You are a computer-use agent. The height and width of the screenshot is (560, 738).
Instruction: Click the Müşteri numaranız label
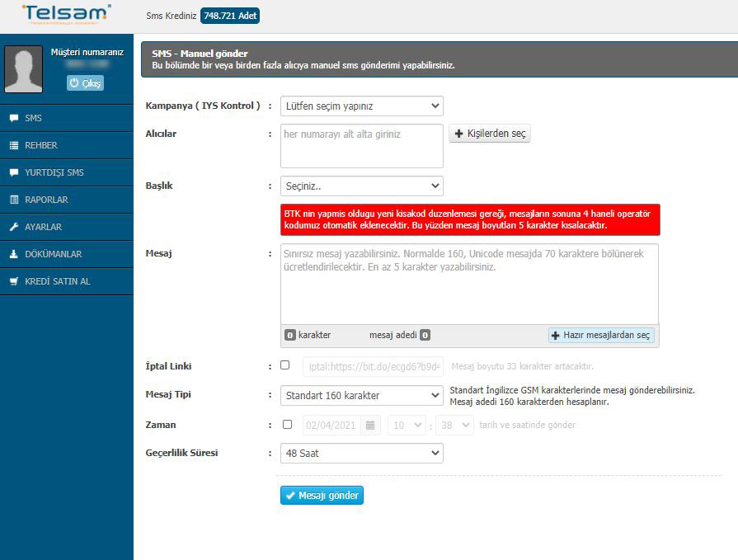pos(87,52)
